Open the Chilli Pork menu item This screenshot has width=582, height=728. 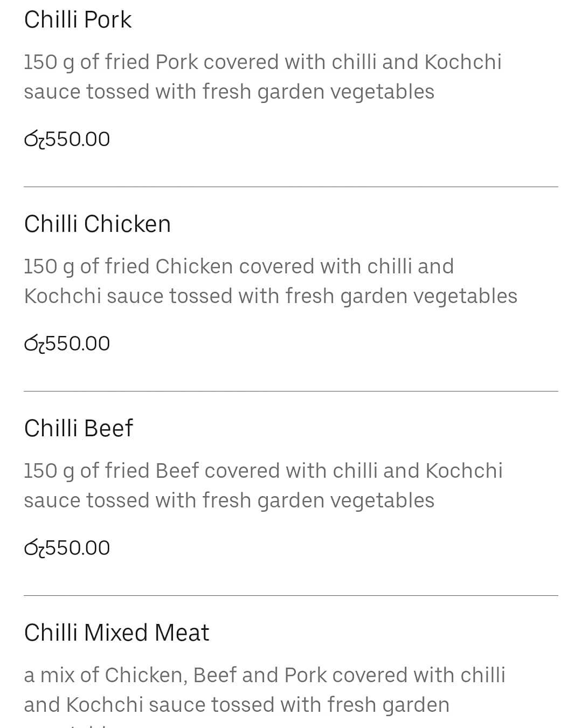click(x=78, y=20)
